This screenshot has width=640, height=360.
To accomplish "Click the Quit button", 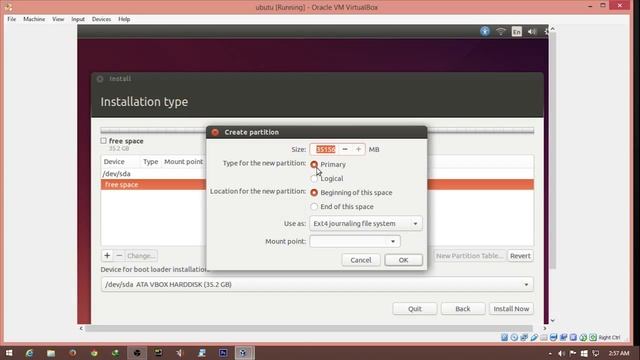I will [x=415, y=309].
